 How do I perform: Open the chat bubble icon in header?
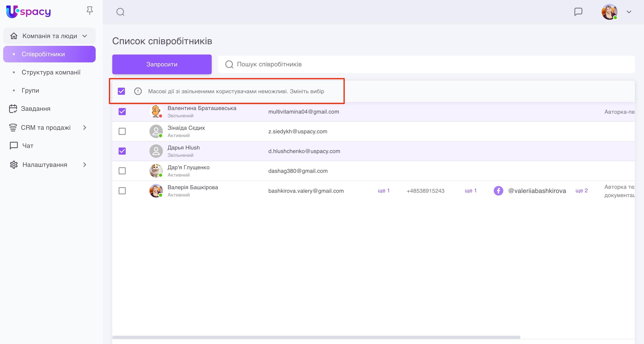[x=578, y=12]
